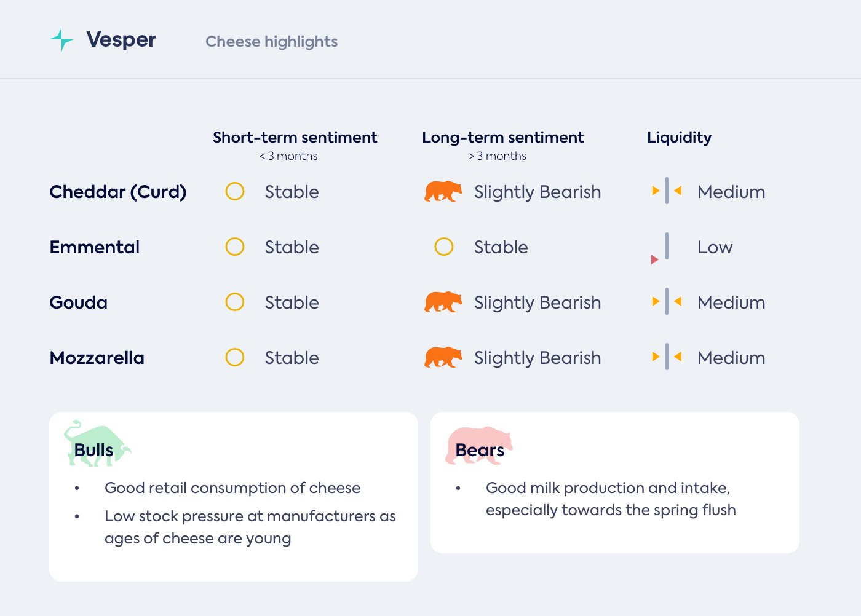Select the Emmental row label
Image resolution: width=861 pixels, height=616 pixels.
tap(94, 247)
